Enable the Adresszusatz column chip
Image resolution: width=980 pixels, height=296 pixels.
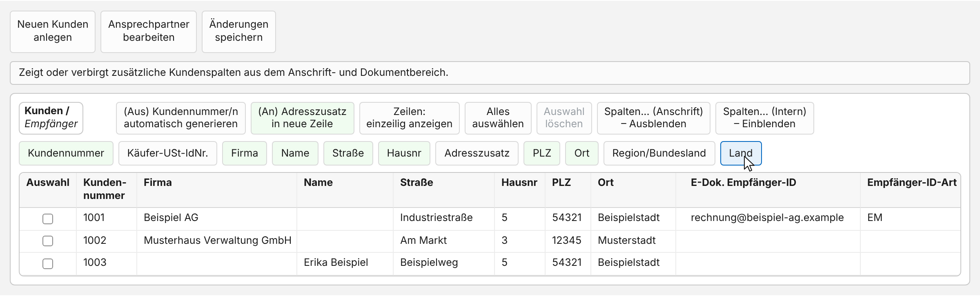pos(477,153)
